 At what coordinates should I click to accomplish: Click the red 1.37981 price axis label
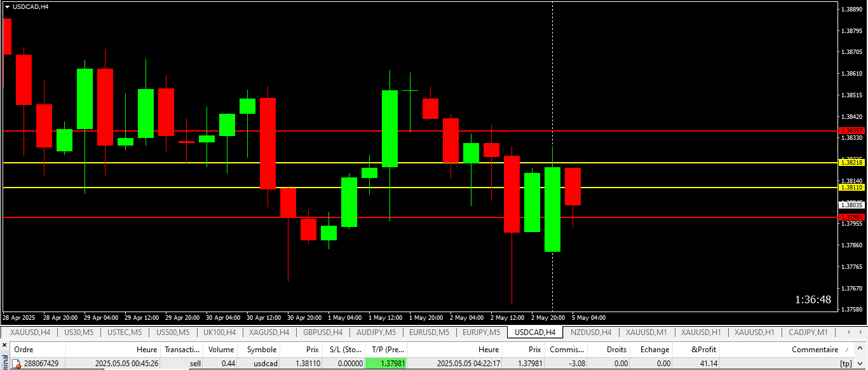pyautogui.click(x=851, y=217)
